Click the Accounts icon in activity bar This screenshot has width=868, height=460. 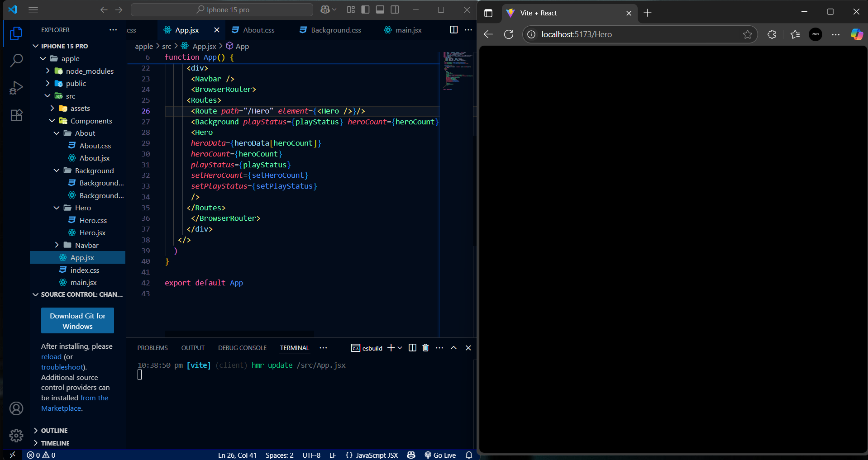(x=16, y=408)
